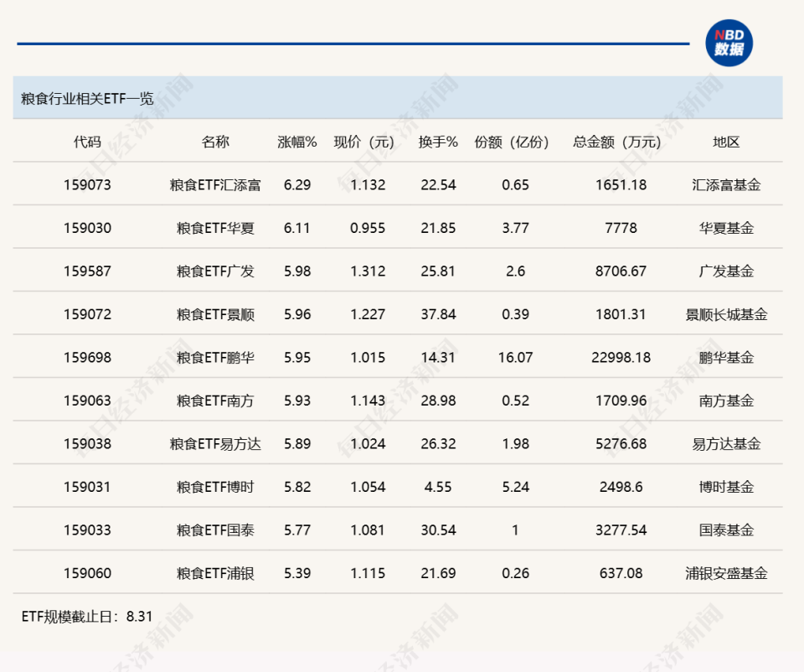Select the name 粮食ETF鹏华
Screen dimensions: 804x672
(215, 357)
